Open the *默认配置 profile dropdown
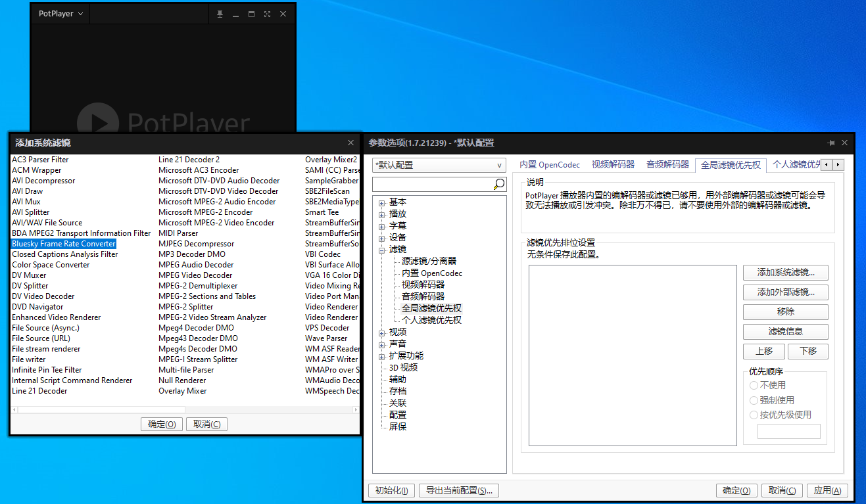This screenshot has height=504, width=866. pos(439,165)
